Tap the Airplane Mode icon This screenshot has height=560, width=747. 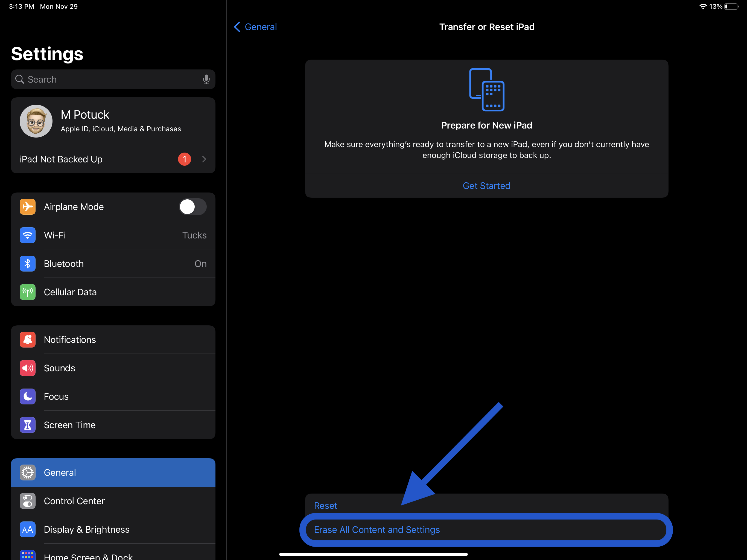click(x=28, y=206)
